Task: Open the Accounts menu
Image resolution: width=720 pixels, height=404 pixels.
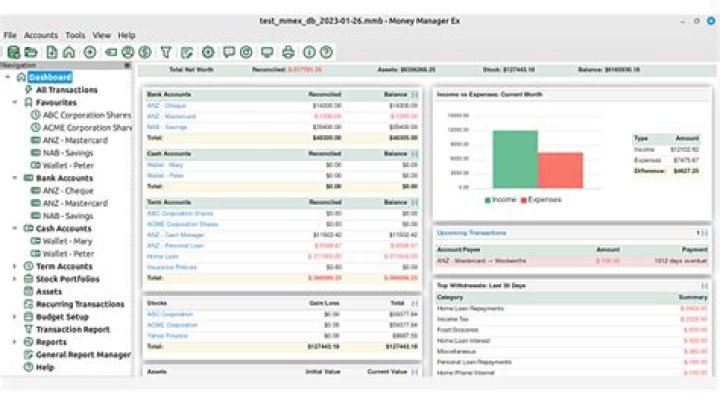Action: point(41,35)
